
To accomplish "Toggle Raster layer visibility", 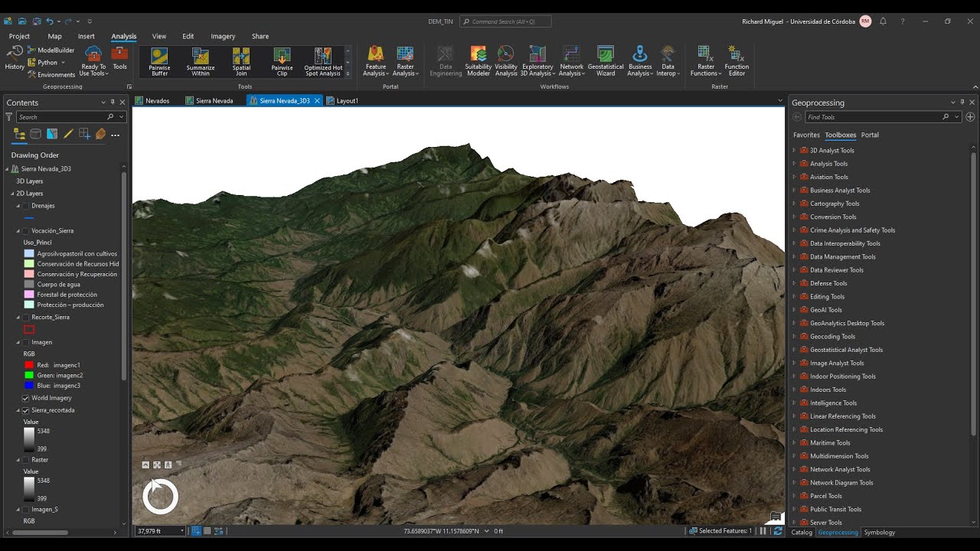I will point(25,460).
